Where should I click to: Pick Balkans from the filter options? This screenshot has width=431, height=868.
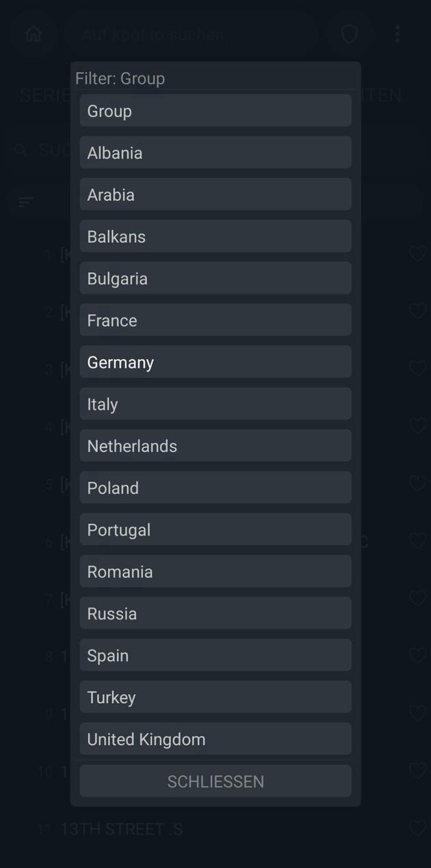[x=215, y=237]
